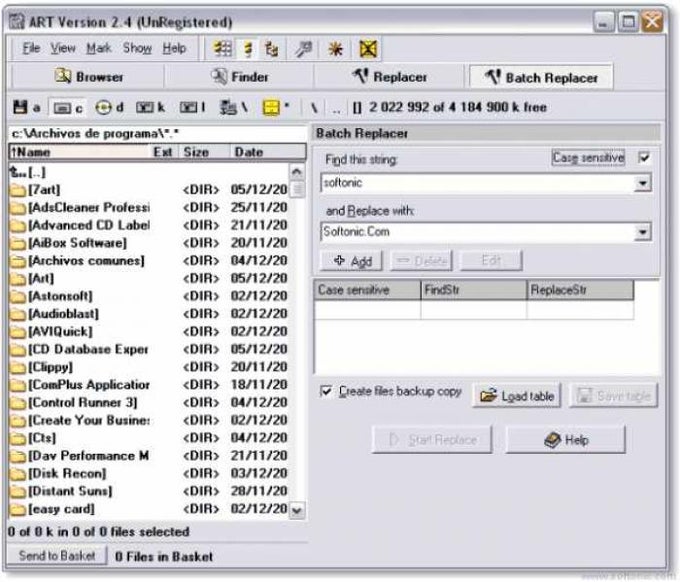Click the Help button with book icon

pyautogui.click(x=566, y=440)
